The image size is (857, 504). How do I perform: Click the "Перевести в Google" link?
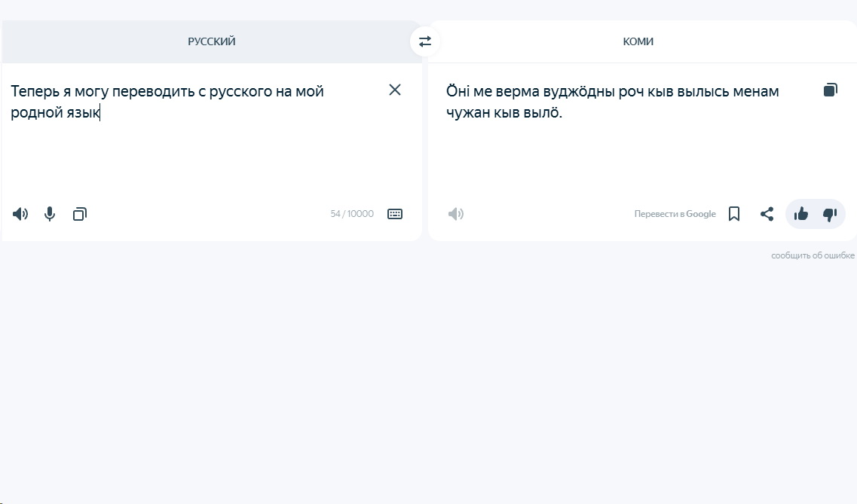pos(675,214)
